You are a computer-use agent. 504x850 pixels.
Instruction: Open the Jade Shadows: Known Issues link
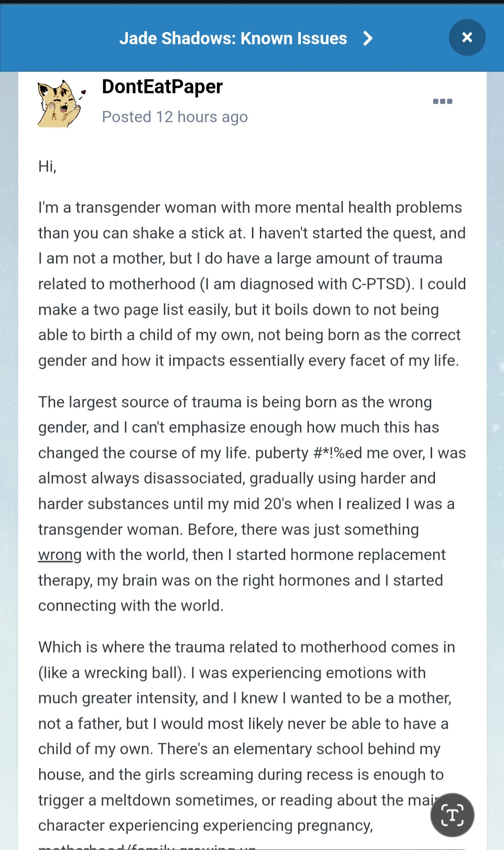tap(233, 38)
